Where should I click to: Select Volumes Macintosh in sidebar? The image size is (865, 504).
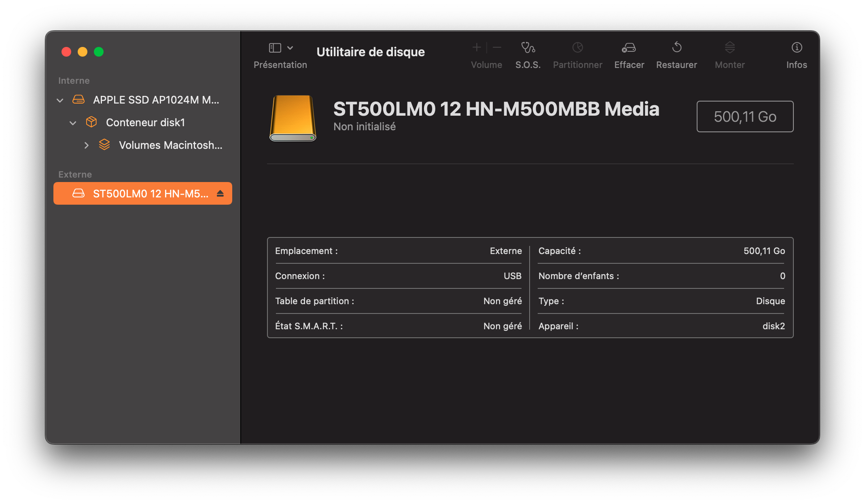pyautogui.click(x=143, y=145)
